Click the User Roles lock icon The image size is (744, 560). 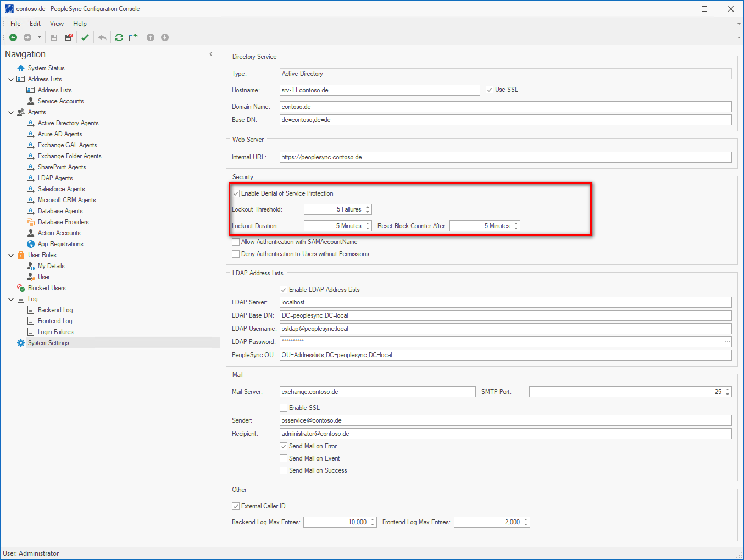[x=21, y=255]
